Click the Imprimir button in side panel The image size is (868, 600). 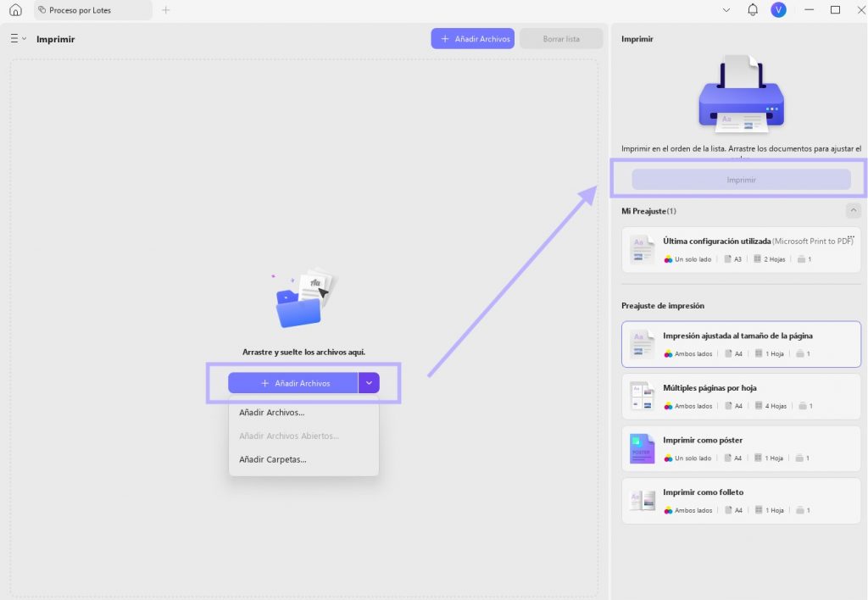pyautogui.click(x=741, y=180)
